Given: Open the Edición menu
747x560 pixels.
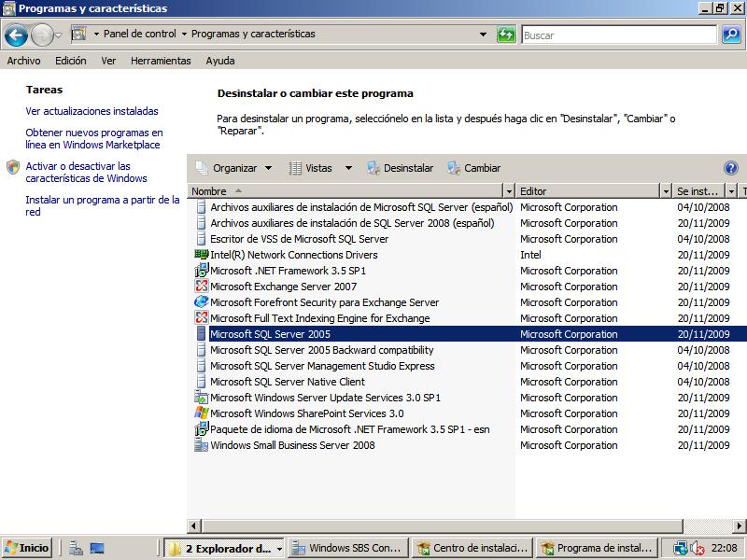Looking at the screenshot, I should (71, 61).
